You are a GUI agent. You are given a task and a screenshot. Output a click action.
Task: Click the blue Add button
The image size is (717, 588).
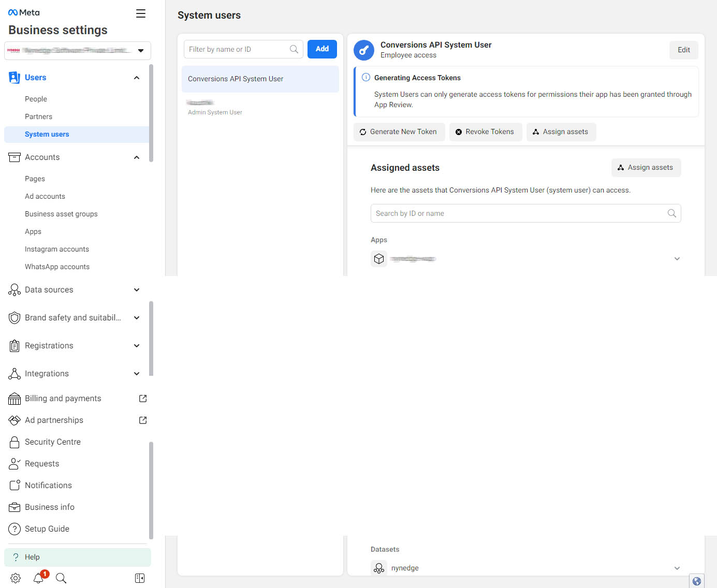pyautogui.click(x=322, y=49)
